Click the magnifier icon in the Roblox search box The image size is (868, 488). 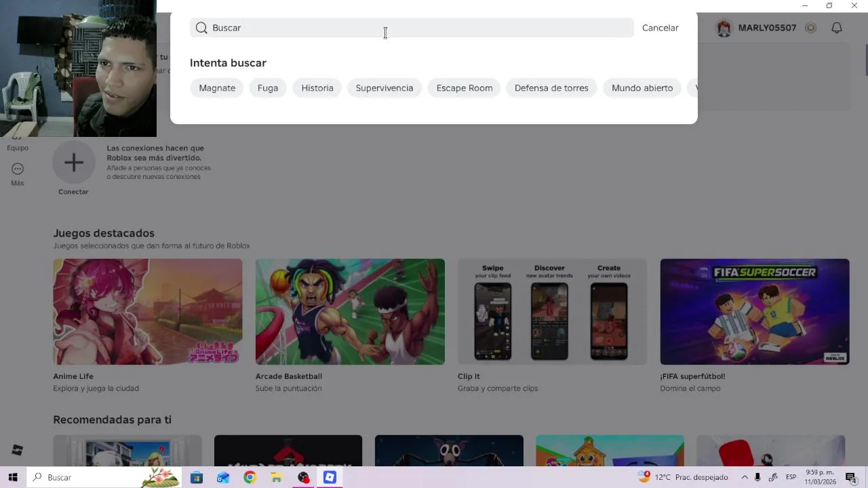coord(201,28)
